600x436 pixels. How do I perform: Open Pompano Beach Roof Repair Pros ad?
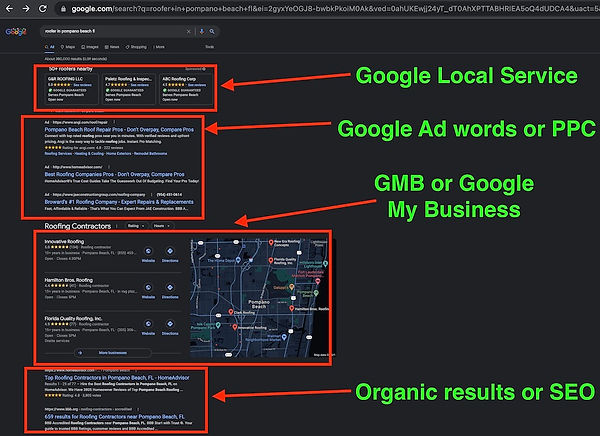[119, 130]
